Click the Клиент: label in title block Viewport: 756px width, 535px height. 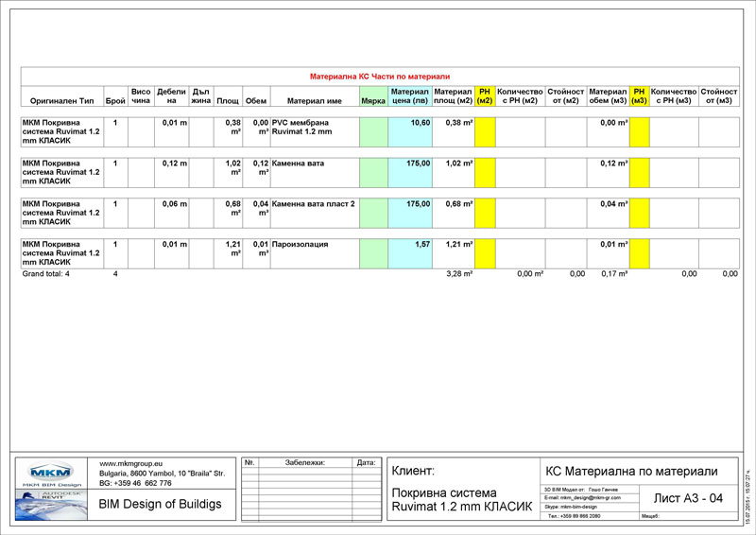(413, 471)
